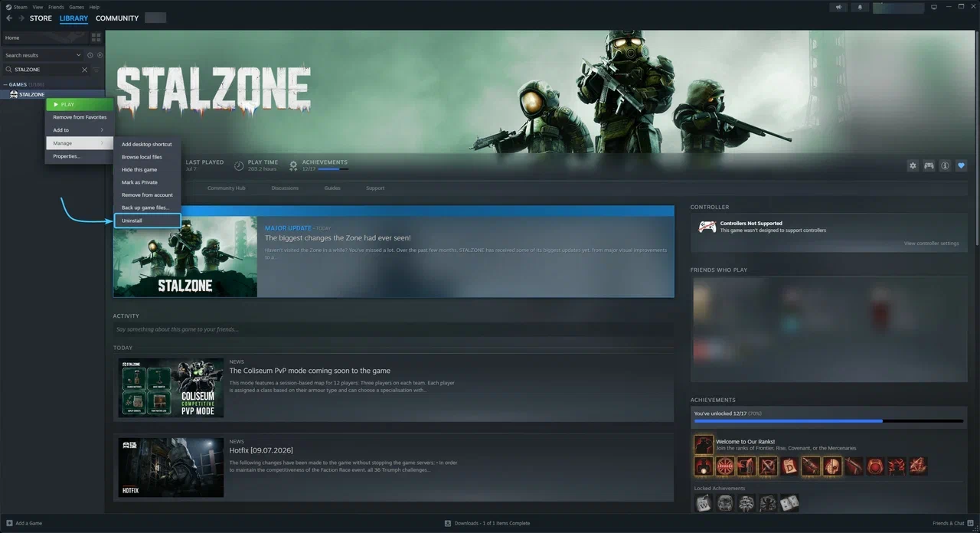Open notifications bell icon

coord(860,7)
